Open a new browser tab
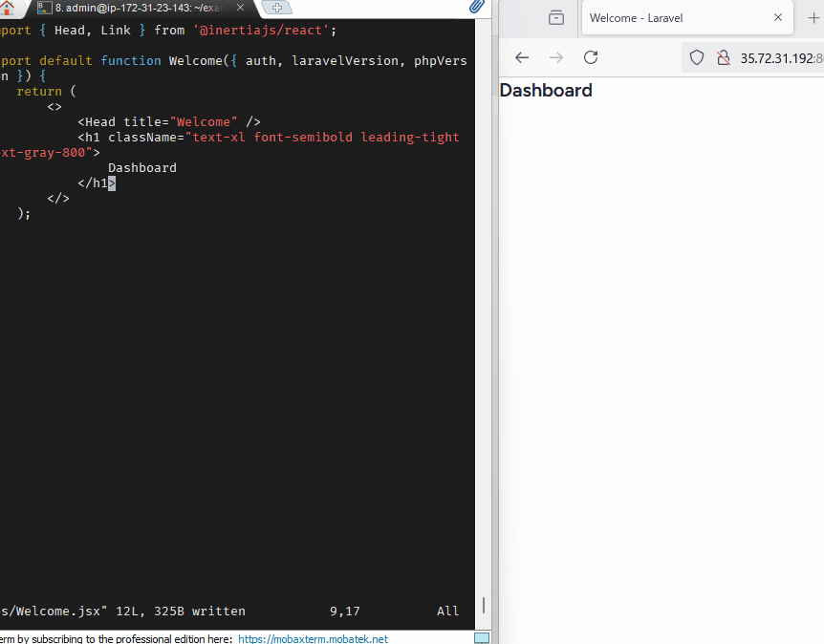 point(813,18)
